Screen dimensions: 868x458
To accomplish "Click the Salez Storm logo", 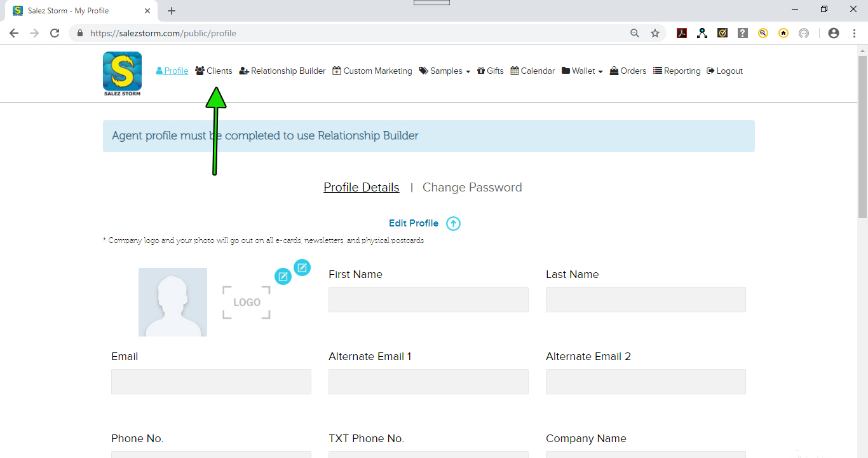I will tap(122, 73).
